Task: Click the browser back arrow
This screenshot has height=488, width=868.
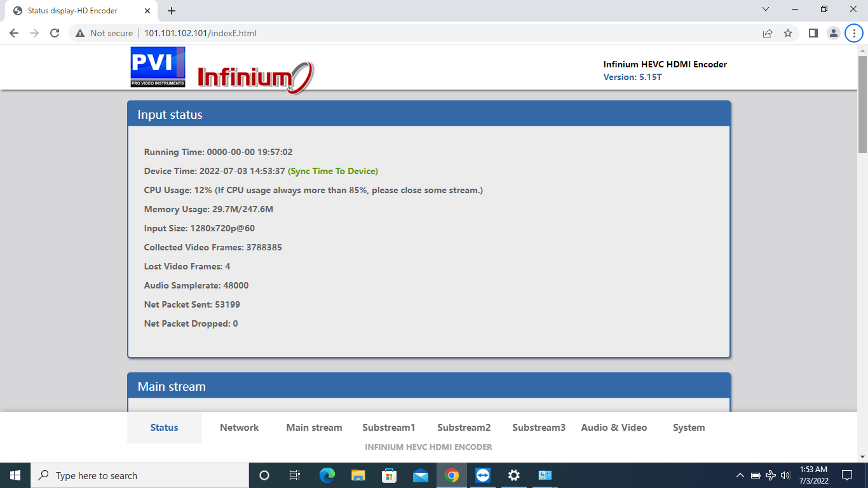Action: [14, 33]
